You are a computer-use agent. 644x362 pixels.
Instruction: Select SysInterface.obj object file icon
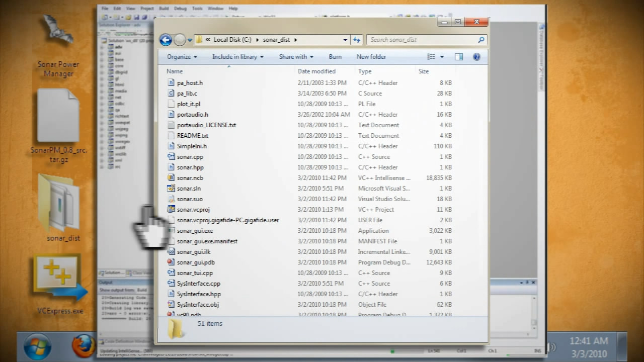point(171,305)
